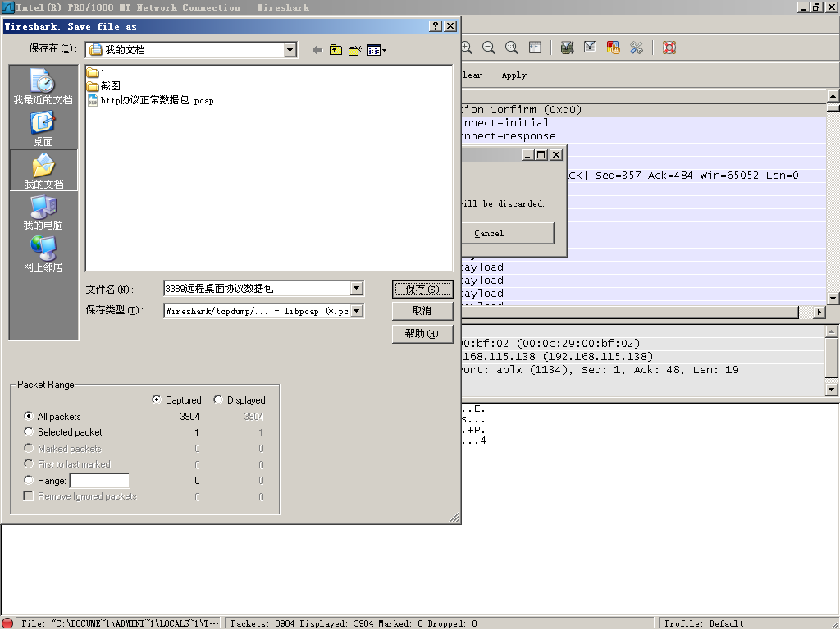Expand the 保存在 location dropdown
Viewport: 840px width, 630px height.
(x=290, y=50)
